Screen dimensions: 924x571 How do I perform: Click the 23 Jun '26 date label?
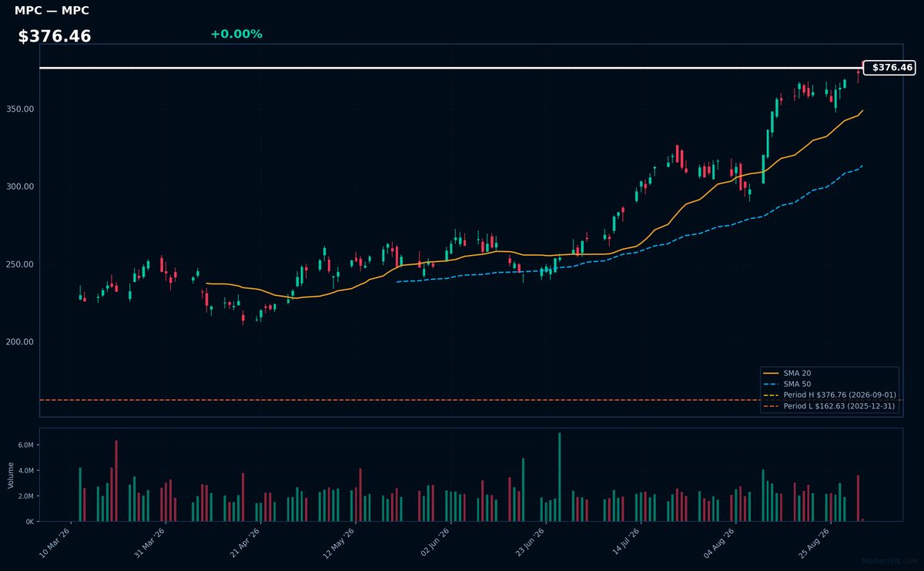tap(529, 542)
